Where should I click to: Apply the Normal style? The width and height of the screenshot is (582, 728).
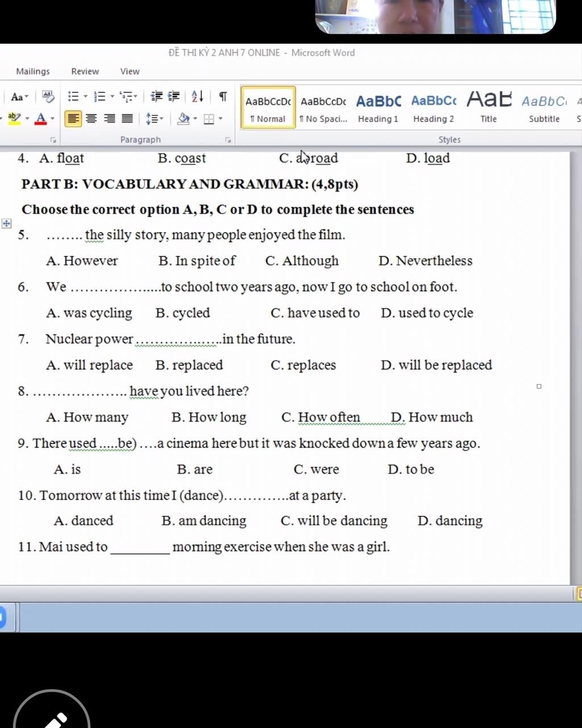[268, 108]
